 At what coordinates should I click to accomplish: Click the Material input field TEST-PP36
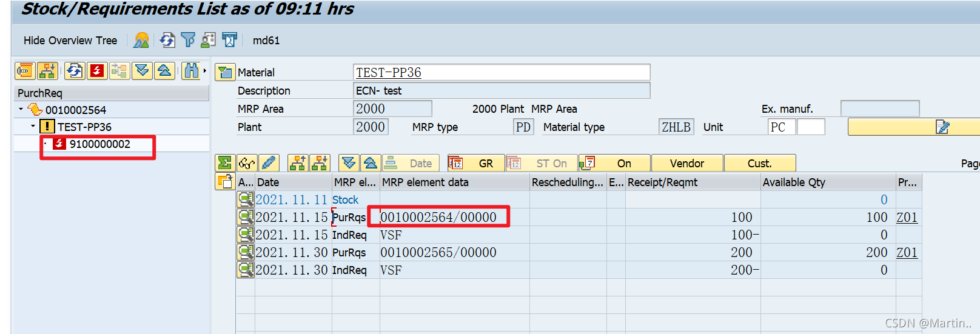(502, 72)
